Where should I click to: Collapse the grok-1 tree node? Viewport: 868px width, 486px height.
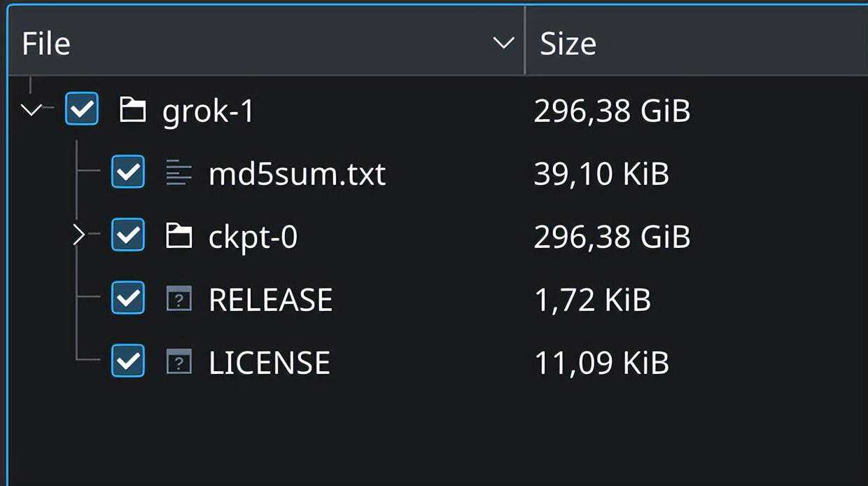click(31, 109)
